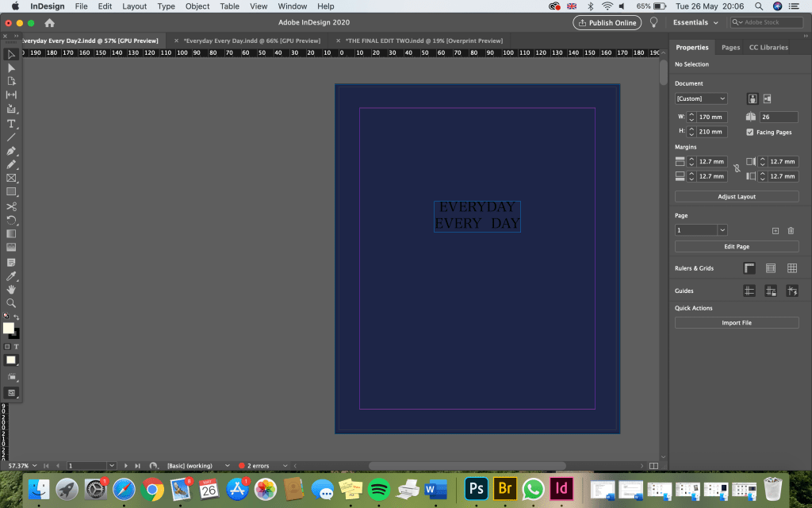
Task: Expand the page number dropdown in Properties
Action: tap(722, 230)
